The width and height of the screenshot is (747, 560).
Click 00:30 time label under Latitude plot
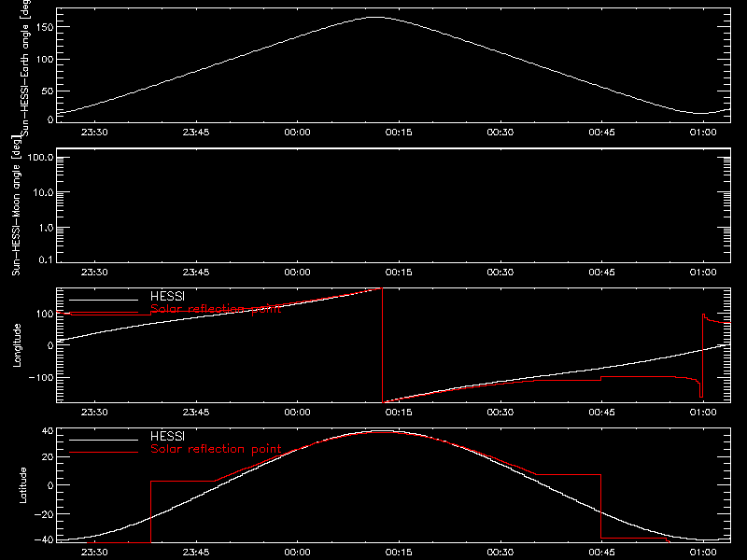tap(500, 553)
